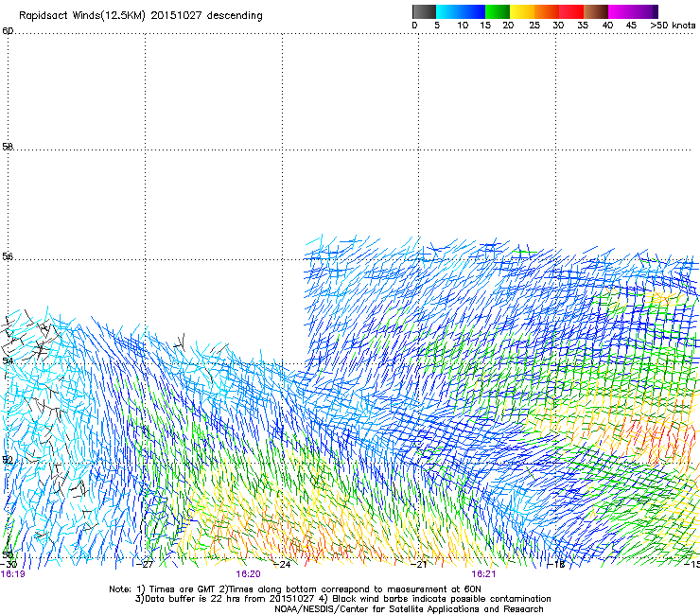Click the NOAA/NESDIS credit line
This screenshot has width=700, height=615.
coord(409,609)
